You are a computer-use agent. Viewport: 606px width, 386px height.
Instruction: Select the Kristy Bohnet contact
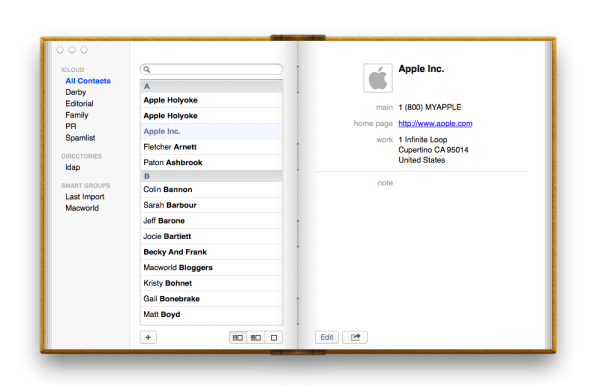pos(211,283)
